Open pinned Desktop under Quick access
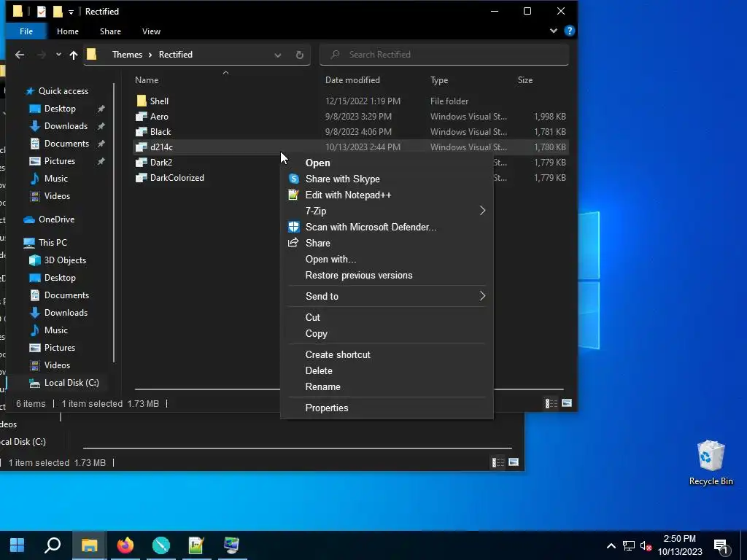 coord(60,109)
